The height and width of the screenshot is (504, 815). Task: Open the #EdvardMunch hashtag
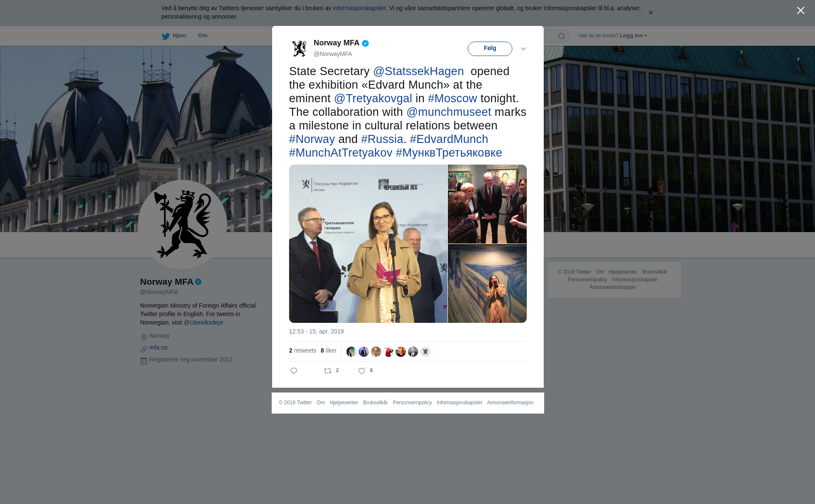point(449,139)
